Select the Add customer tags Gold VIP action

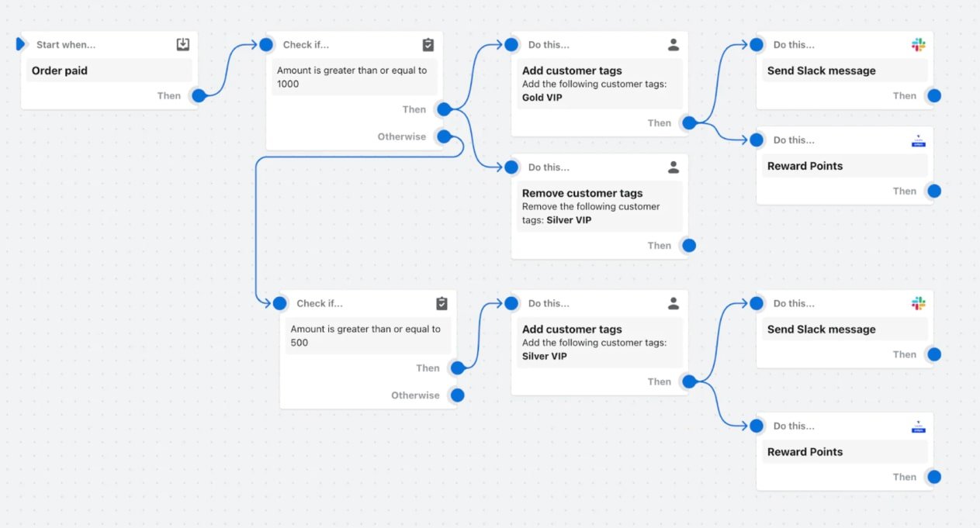point(600,84)
